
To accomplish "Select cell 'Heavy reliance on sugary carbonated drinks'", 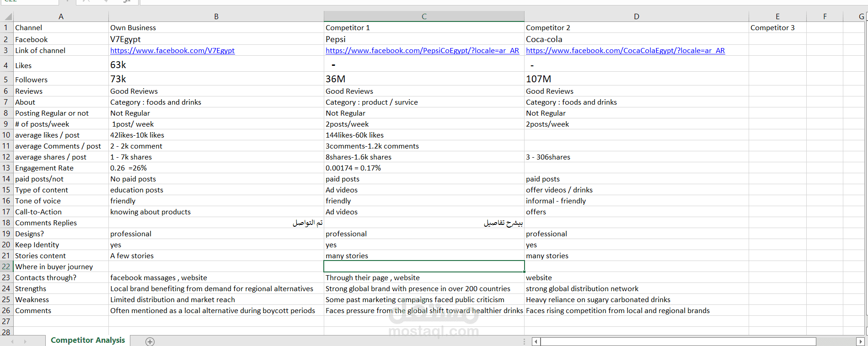I will (x=637, y=300).
